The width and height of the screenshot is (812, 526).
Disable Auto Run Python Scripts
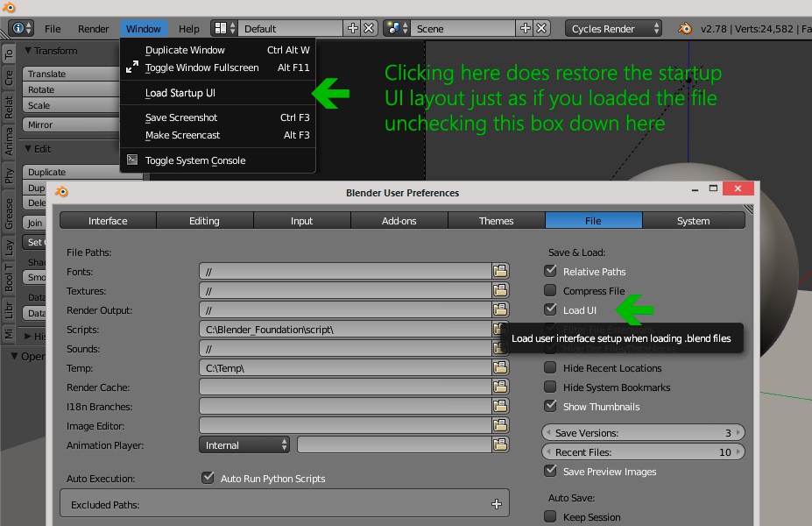(208, 478)
